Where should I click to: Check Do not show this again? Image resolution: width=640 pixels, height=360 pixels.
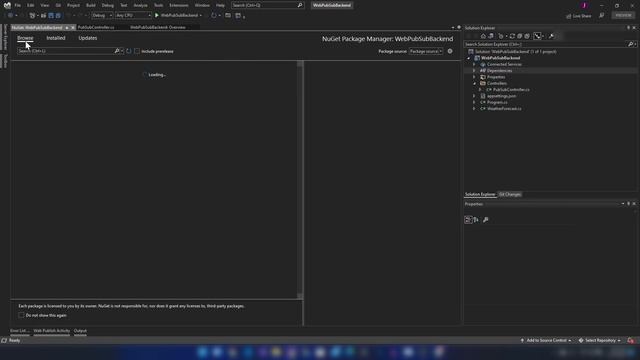[21, 315]
